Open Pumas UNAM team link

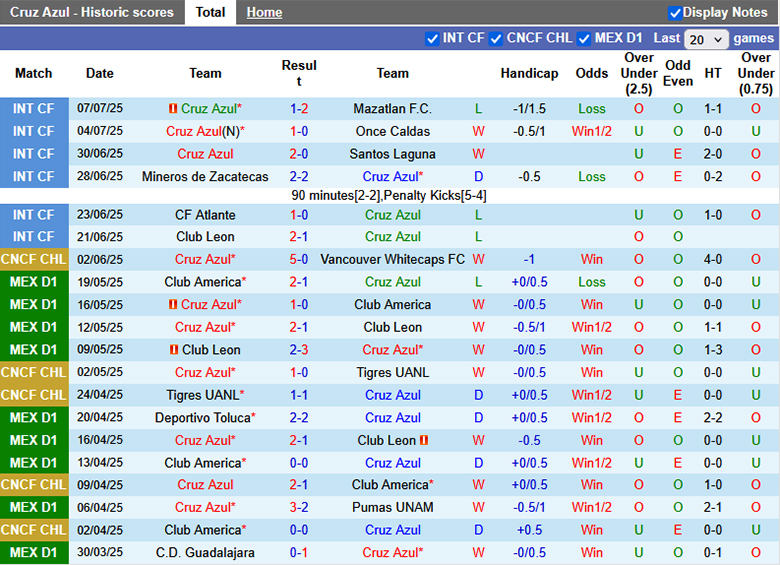click(392, 507)
